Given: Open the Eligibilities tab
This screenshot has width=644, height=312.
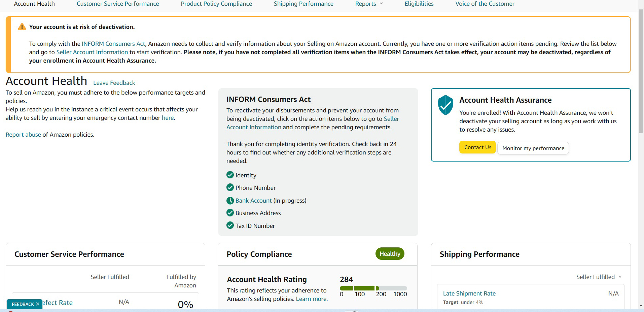Looking at the screenshot, I should [x=419, y=4].
